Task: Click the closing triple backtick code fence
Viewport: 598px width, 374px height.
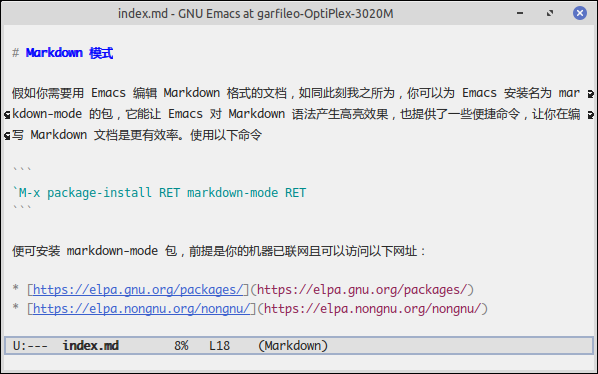Action: coord(22,208)
